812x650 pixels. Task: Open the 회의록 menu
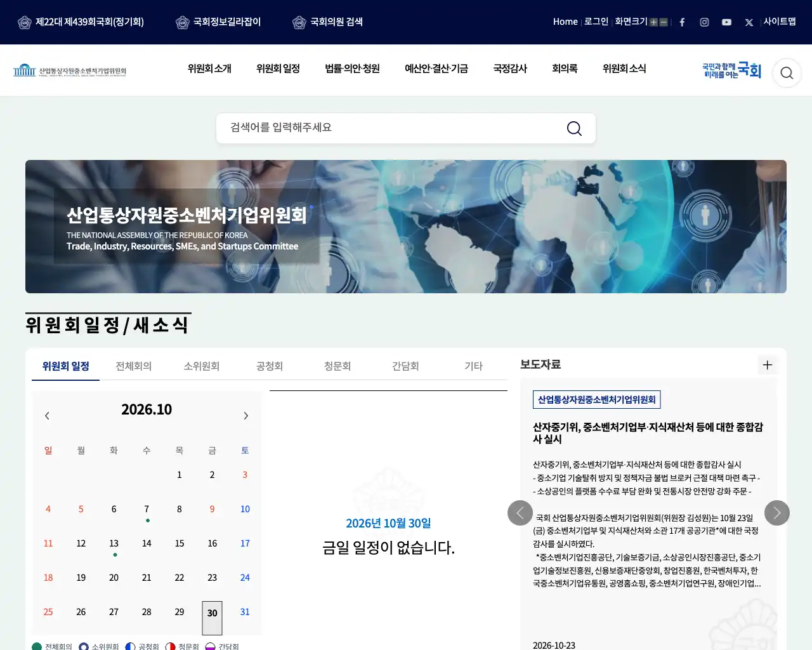pos(565,69)
